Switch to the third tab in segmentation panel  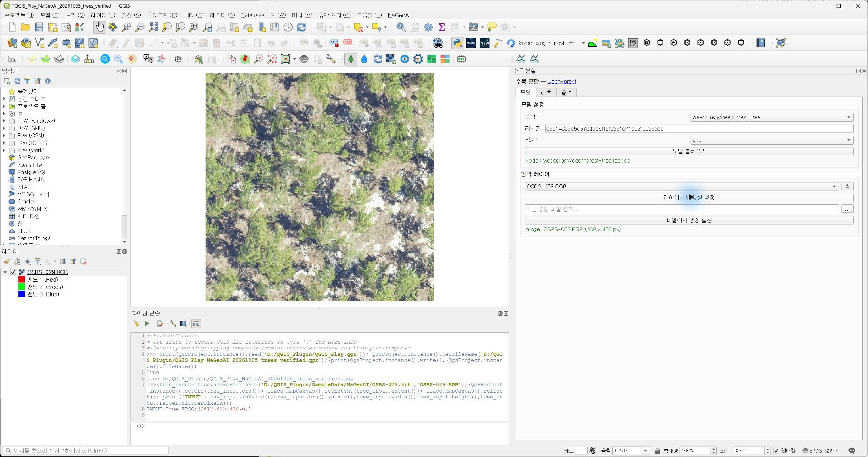coord(566,93)
